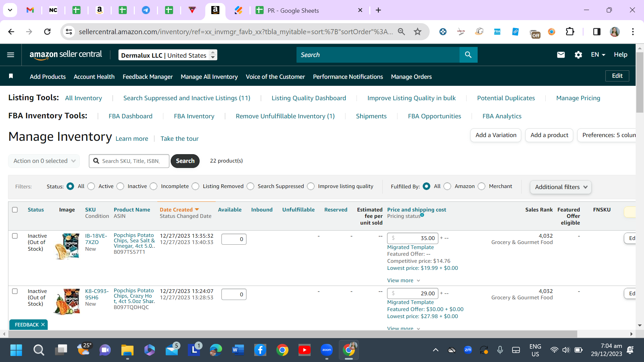Click the vertical page scrollbar

640,82
